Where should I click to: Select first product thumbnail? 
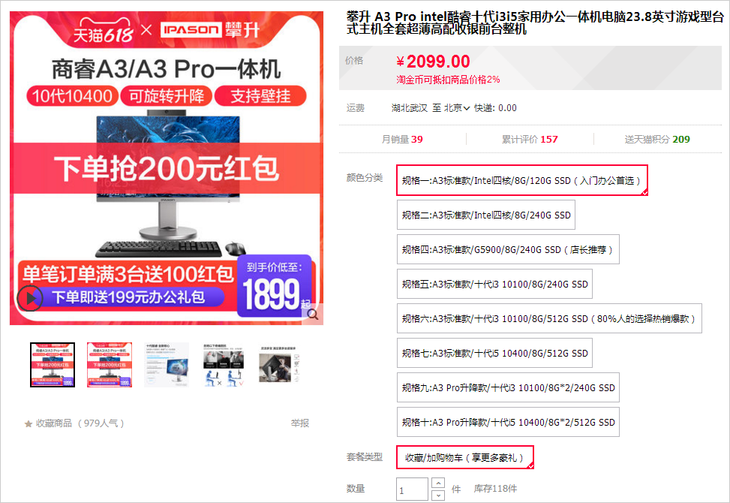click(x=53, y=365)
